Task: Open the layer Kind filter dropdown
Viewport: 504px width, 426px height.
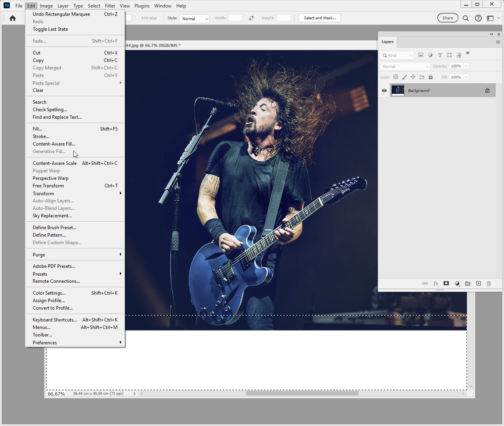Action: click(397, 55)
